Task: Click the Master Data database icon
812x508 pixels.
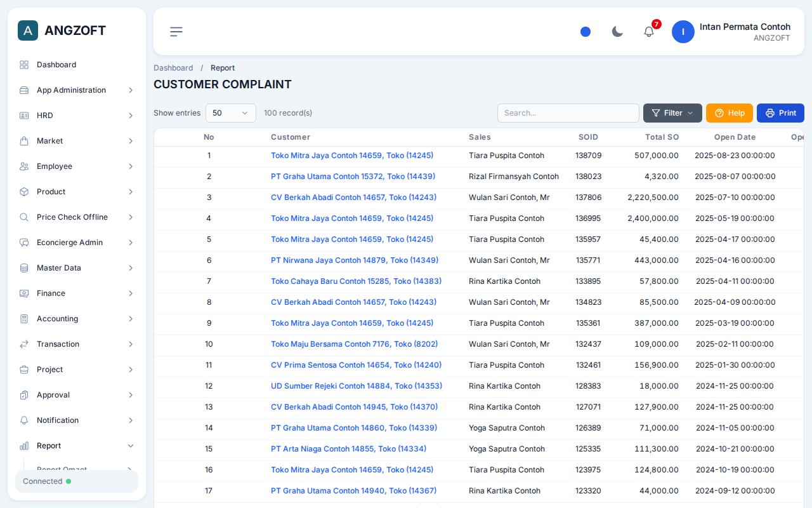Action: point(24,268)
